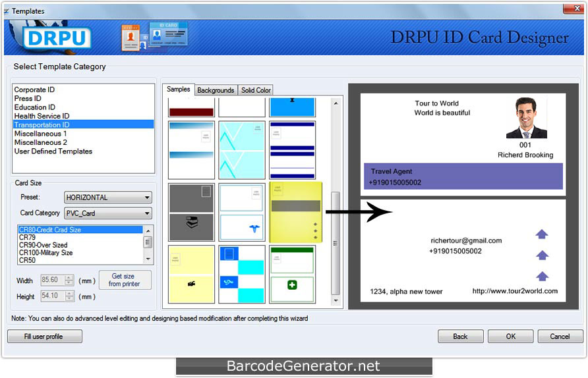The image size is (588, 378).
Task: Confirm with the OK button
Action: click(510, 337)
